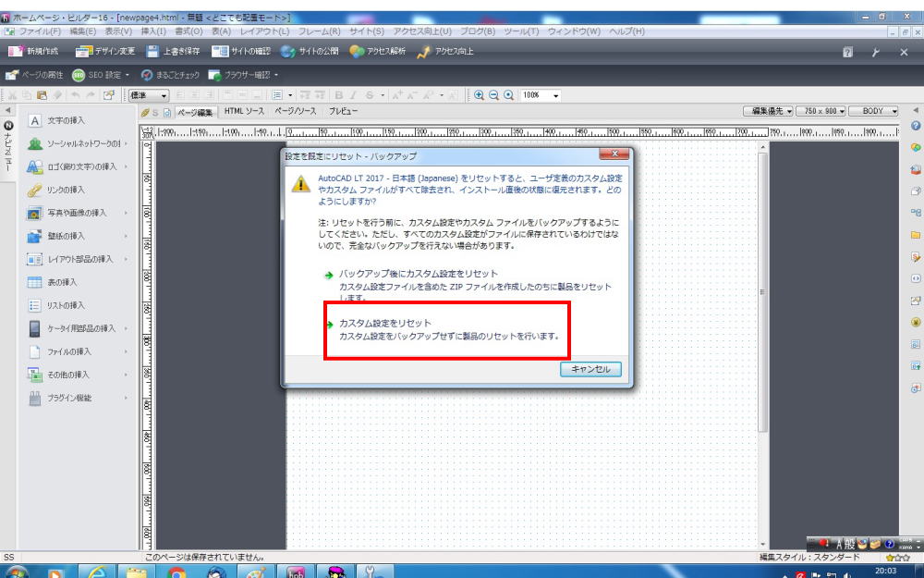924x578 pixels.
Task: Open アクセス解析 toolbar item
Action: [377, 51]
